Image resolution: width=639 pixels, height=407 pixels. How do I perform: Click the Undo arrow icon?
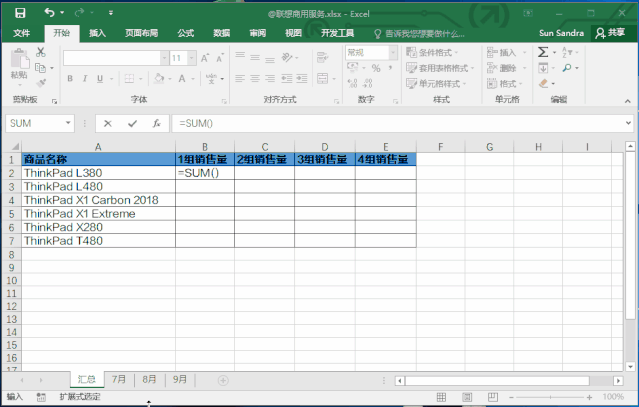[x=49, y=13]
